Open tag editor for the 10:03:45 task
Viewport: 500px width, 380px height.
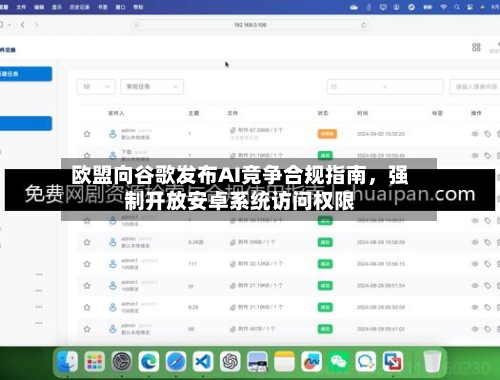click(487, 156)
